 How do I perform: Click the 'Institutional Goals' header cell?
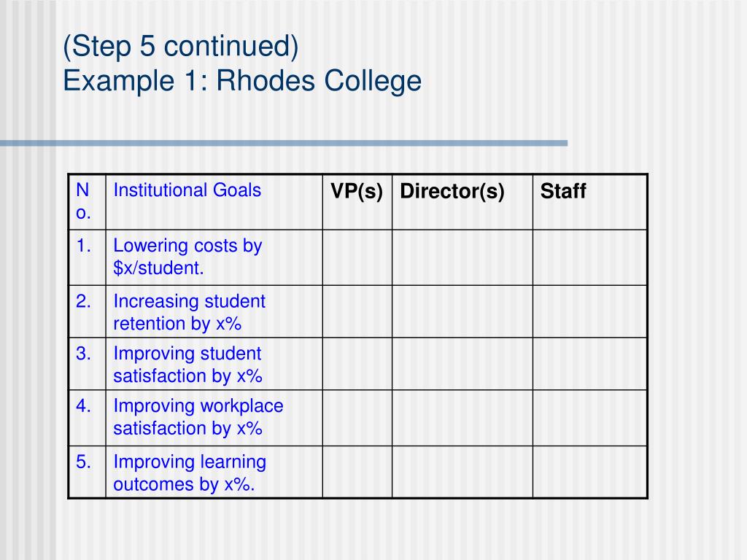pos(214,202)
